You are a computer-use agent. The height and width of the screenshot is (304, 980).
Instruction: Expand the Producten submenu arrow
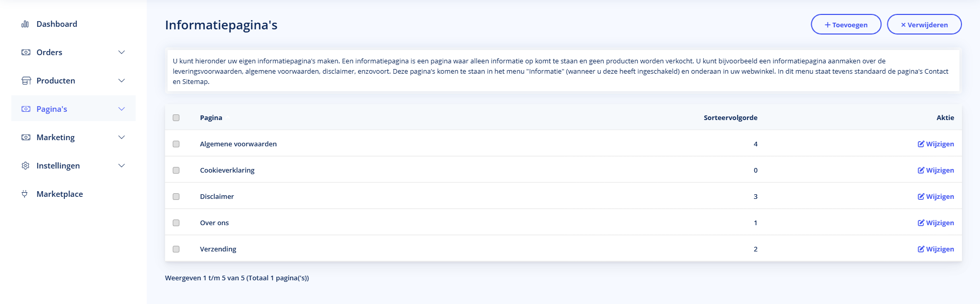(121, 81)
